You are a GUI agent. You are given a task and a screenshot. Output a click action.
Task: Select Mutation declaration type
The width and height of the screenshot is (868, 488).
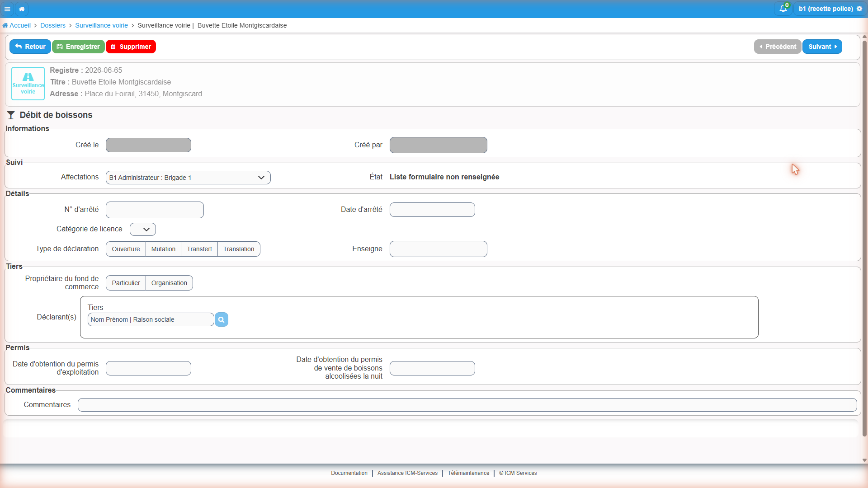[163, 249]
